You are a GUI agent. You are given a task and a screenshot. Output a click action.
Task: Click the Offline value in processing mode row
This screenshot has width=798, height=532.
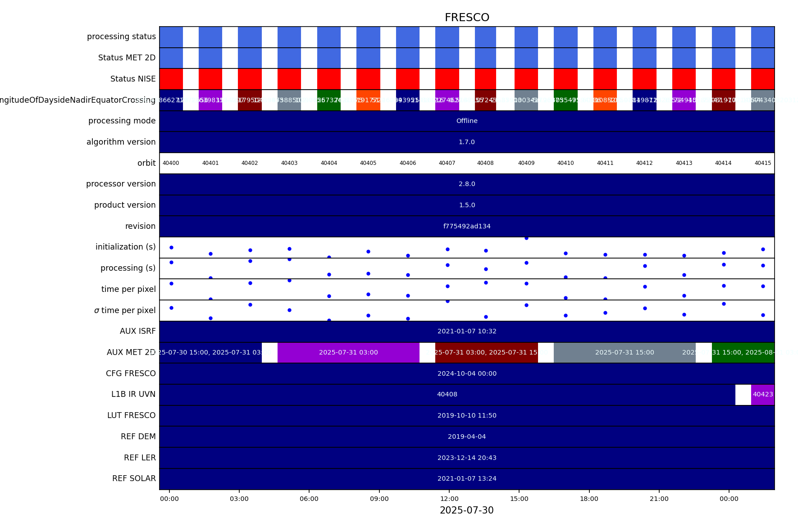466,121
